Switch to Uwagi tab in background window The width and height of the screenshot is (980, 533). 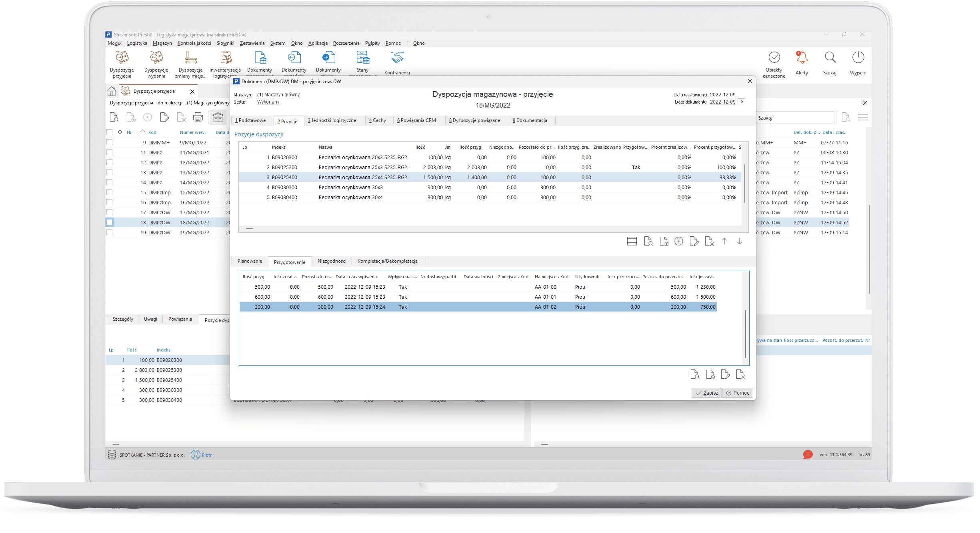pyautogui.click(x=150, y=319)
